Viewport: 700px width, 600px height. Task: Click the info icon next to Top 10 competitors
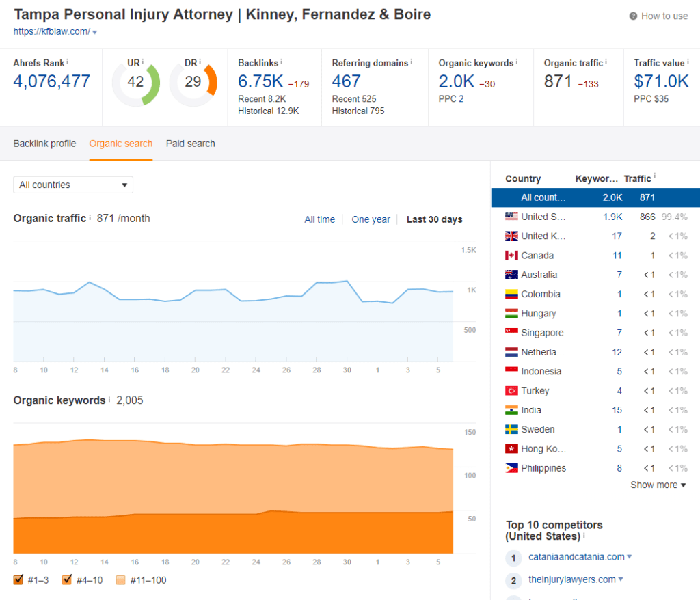[584, 535]
